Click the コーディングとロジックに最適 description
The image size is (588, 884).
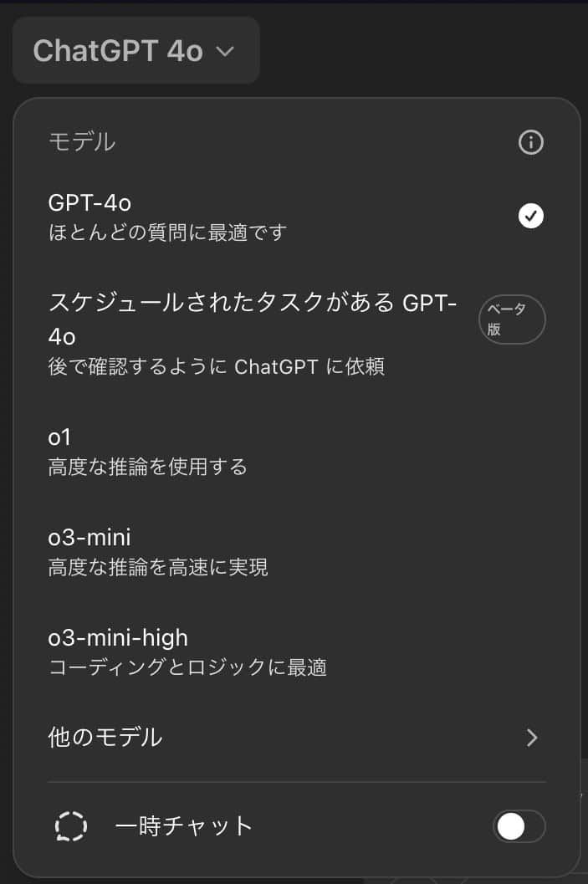click(x=187, y=667)
